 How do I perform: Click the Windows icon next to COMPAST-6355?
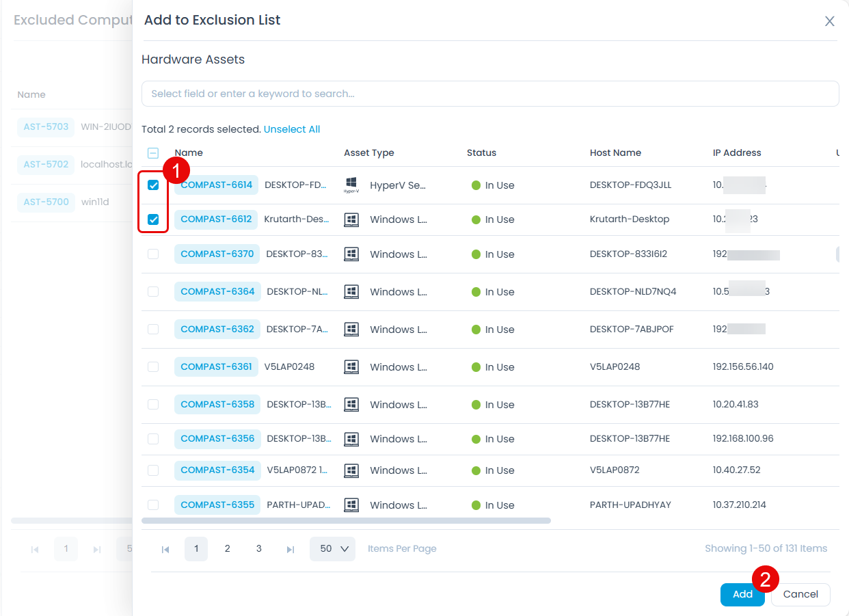click(351, 505)
